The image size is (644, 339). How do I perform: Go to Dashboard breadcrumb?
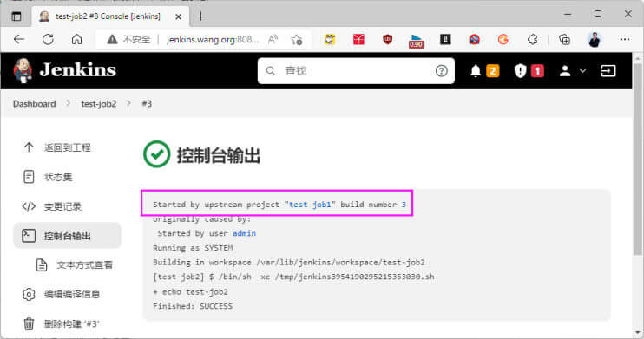click(x=35, y=104)
